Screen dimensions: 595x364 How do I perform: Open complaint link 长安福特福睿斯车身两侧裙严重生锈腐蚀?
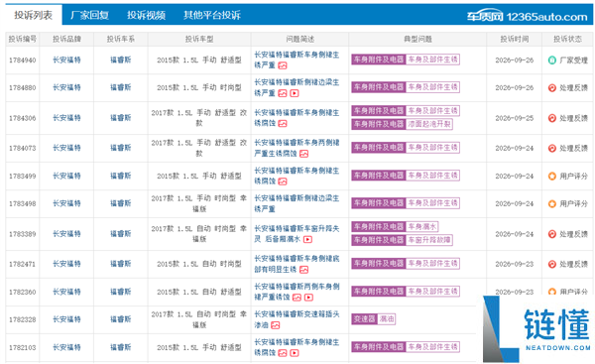coord(297,148)
